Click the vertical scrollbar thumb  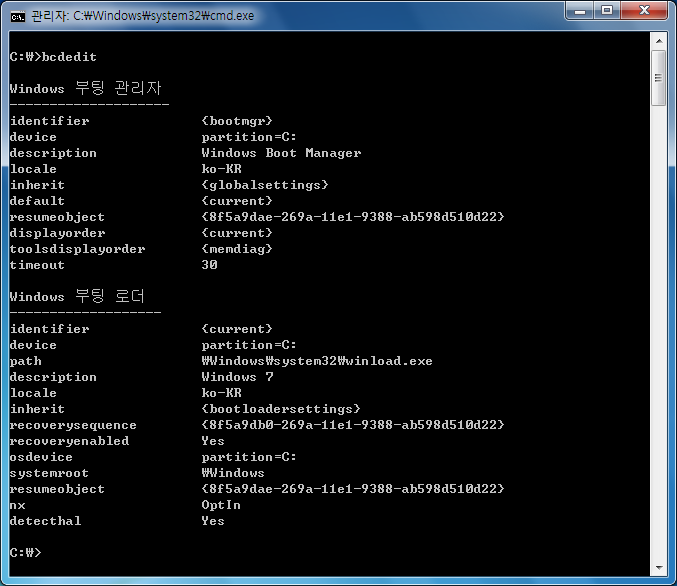[659, 78]
